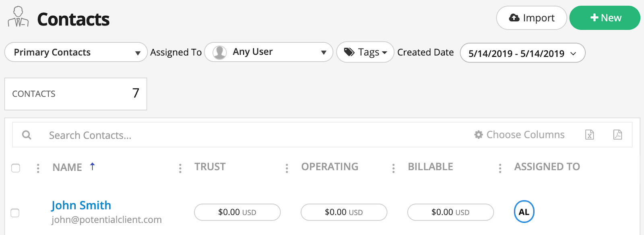Viewport: 644px width, 235px height.
Task: Select John Smith's row checkbox
Action: point(15,214)
